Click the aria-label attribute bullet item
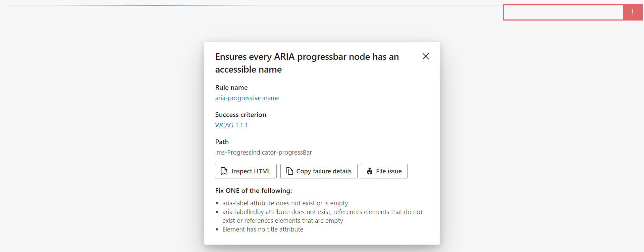Screen dimensions: 644x252 coord(285,203)
